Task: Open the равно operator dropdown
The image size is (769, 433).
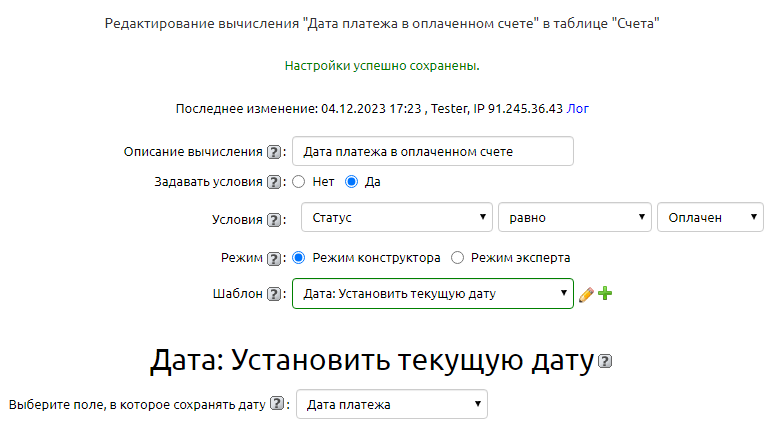Action: coord(574,218)
